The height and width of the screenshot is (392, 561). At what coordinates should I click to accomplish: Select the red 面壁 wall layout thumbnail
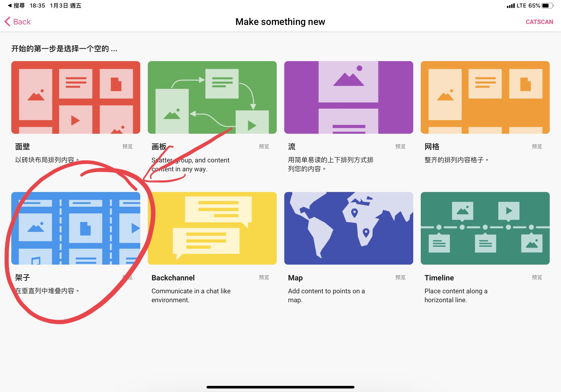tap(76, 97)
